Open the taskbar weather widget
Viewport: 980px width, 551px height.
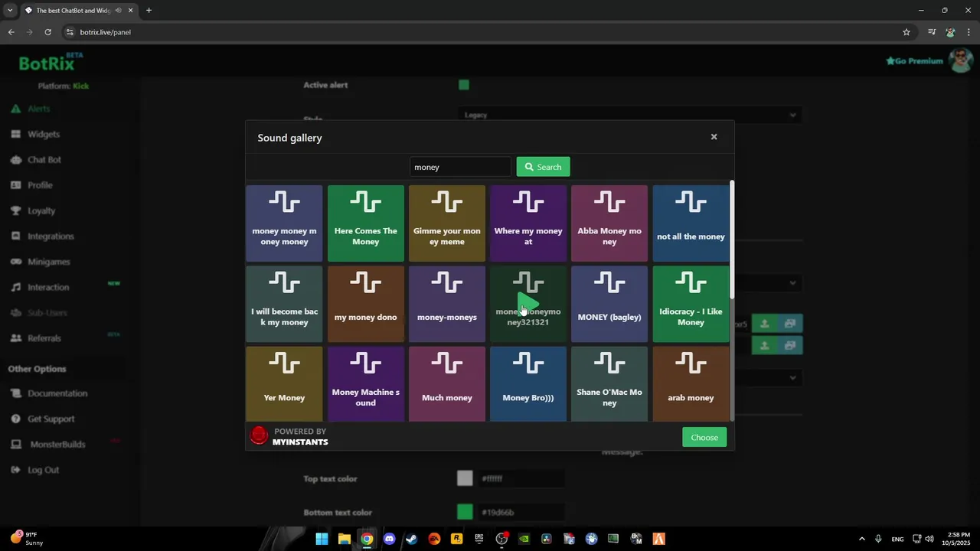click(27, 539)
